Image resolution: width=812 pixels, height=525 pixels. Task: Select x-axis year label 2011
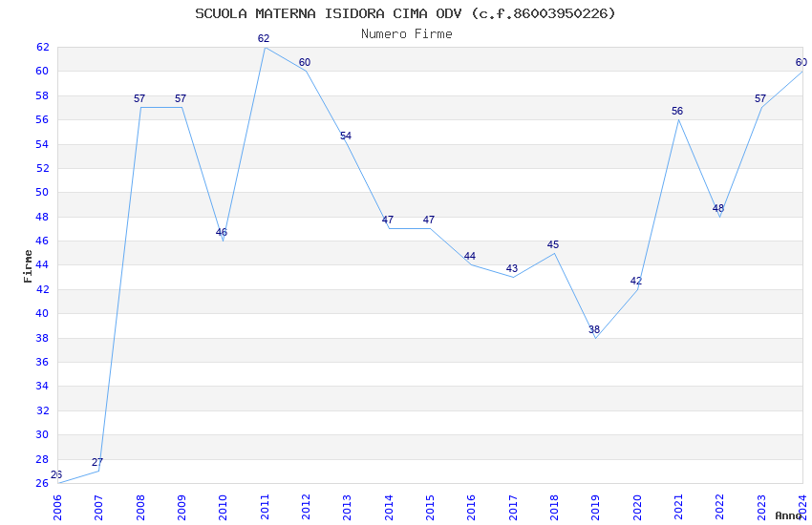coord(264,507)
